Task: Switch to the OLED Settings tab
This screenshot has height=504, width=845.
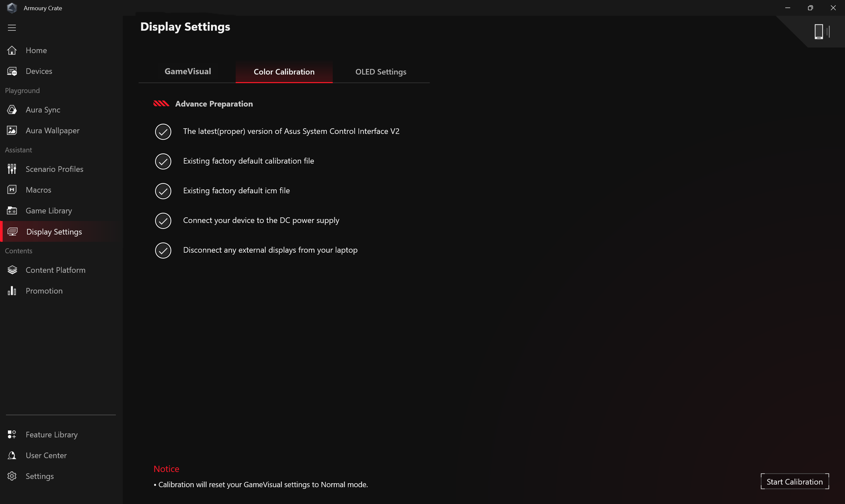Action: coord(381,72)
